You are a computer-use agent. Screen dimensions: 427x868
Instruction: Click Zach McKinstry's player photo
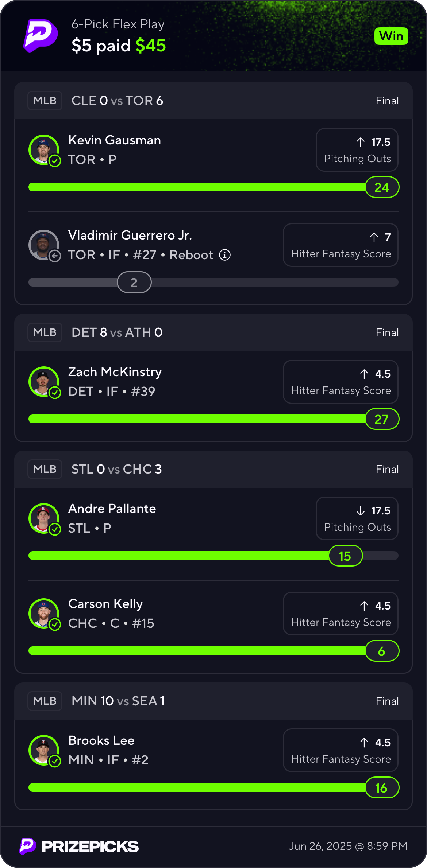pos(44,382)
